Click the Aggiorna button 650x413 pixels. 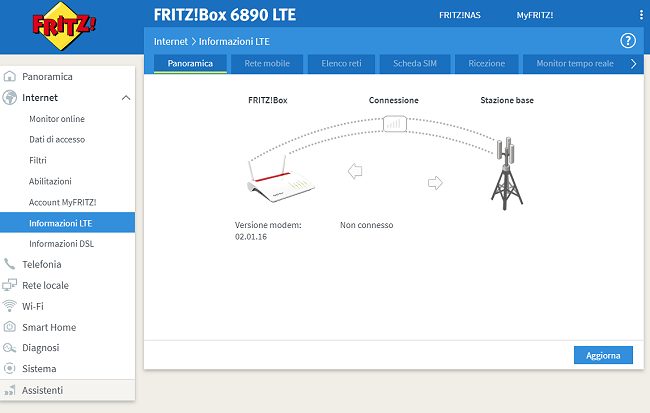(x=603, y=355)
